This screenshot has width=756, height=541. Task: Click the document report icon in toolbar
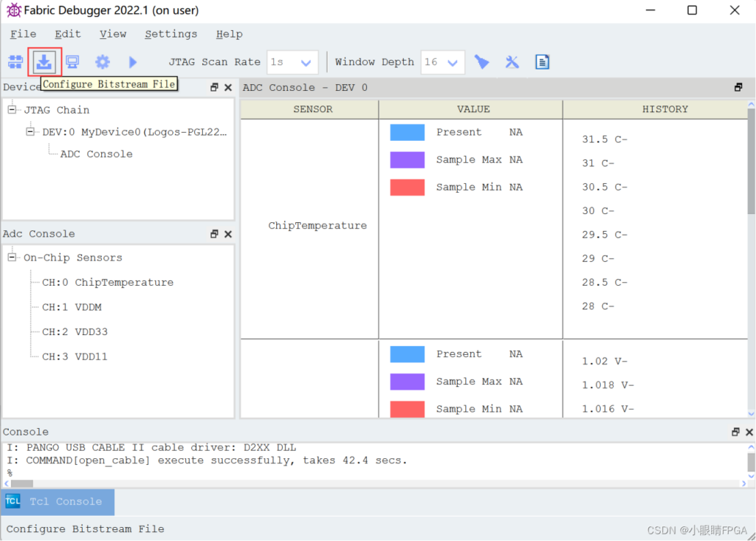click(x=543, y=62)
